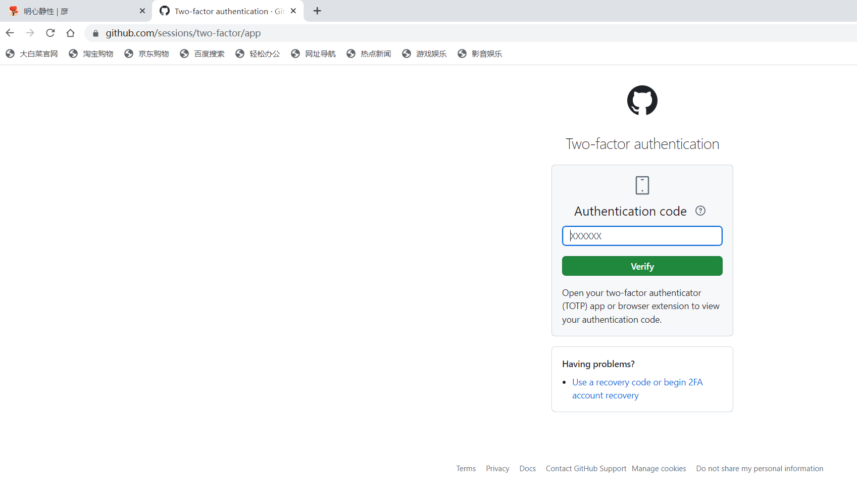Click Do not share my personal information

pos(760,469)
